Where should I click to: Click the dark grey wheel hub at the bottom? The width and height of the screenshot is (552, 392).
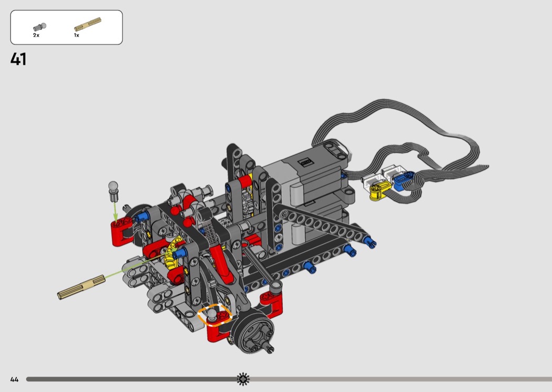pyautogui.click(x=253, y=333)
